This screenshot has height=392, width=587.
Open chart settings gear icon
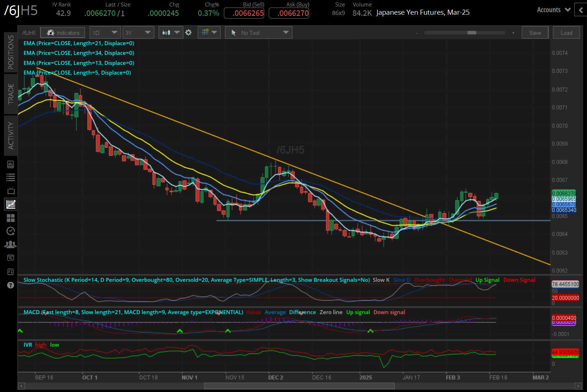(188, 33)
